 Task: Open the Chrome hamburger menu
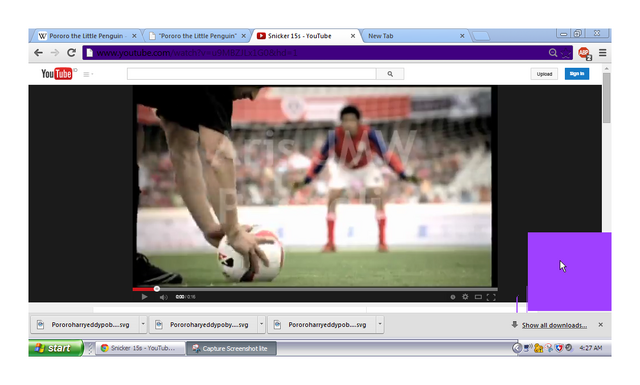coord(602,53)
